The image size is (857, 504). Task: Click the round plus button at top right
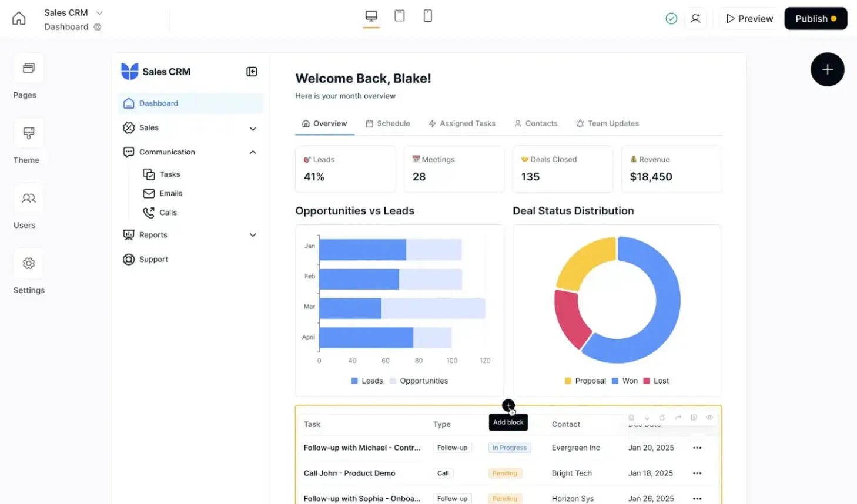coord(827,69)
